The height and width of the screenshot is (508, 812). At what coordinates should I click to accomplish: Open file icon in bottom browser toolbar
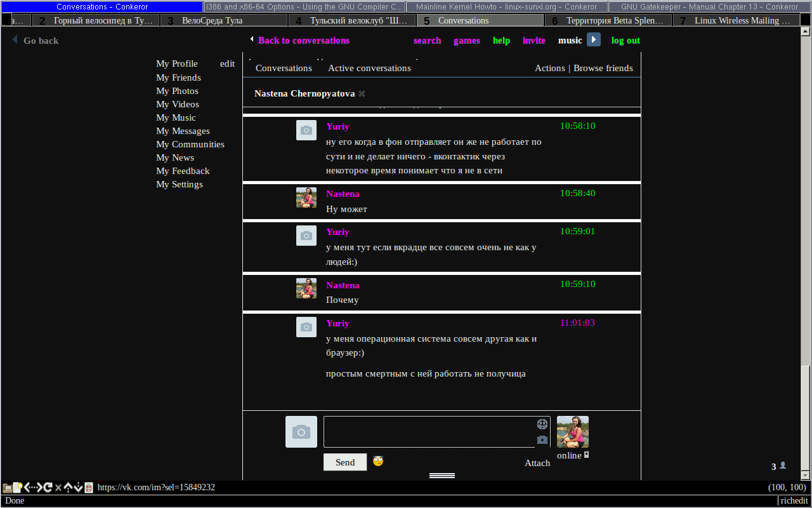coord(8,488)
